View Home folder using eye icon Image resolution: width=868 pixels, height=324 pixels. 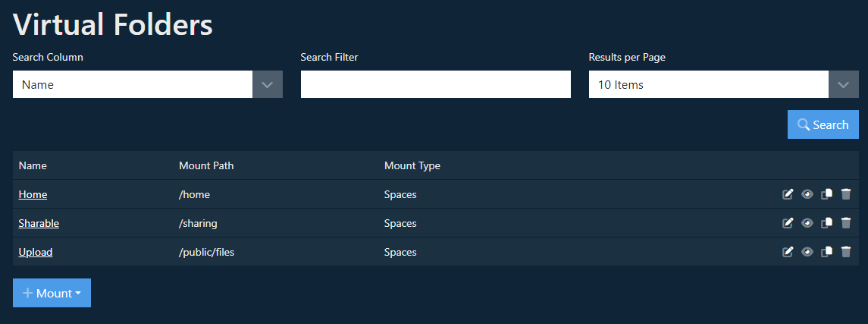point(807,193)
